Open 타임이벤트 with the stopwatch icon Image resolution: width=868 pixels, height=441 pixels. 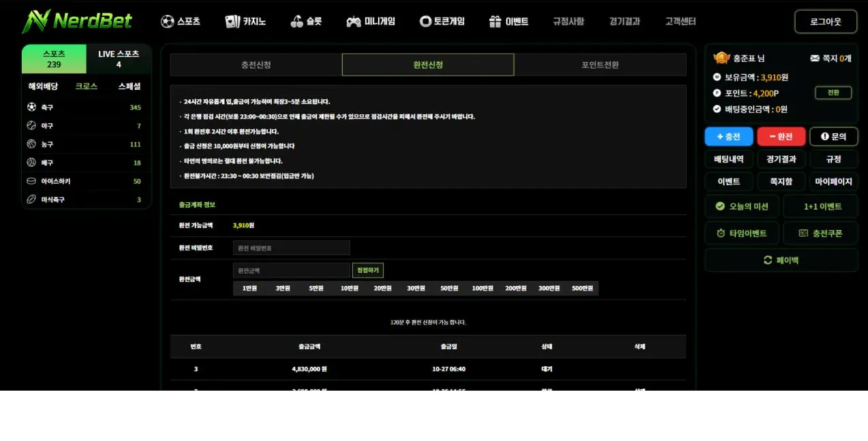click(x=721, y=233)
